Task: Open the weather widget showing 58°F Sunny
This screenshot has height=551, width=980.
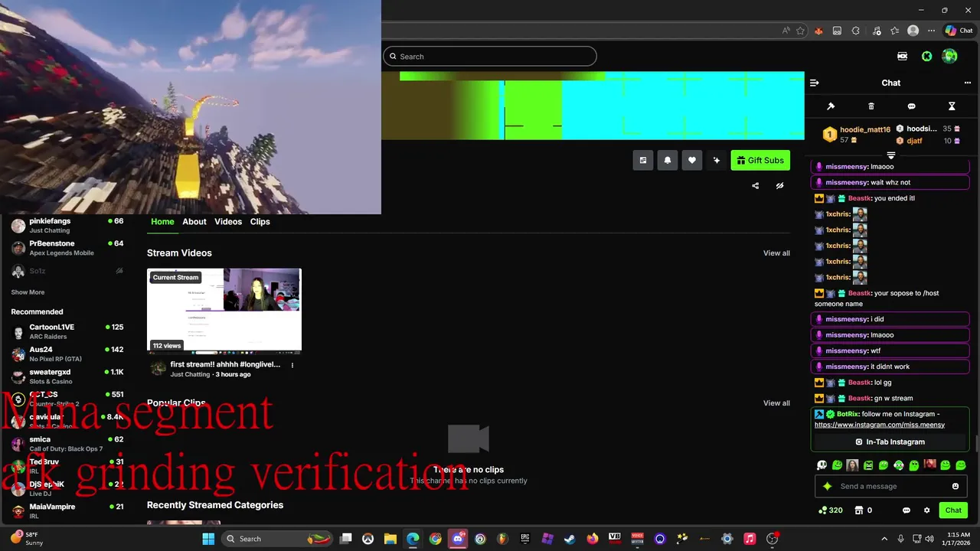Action: coord(27,539)
